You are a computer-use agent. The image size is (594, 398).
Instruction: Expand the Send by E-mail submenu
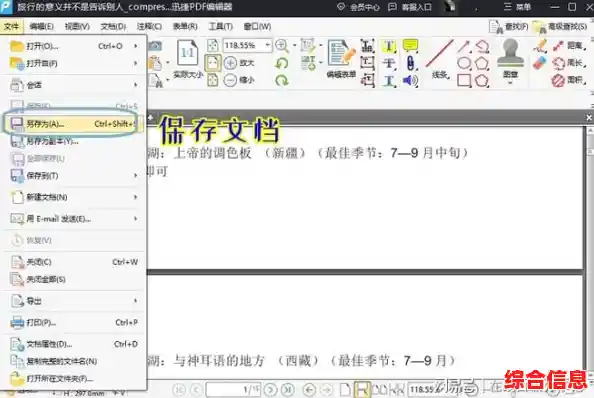(x=135, y=219)
